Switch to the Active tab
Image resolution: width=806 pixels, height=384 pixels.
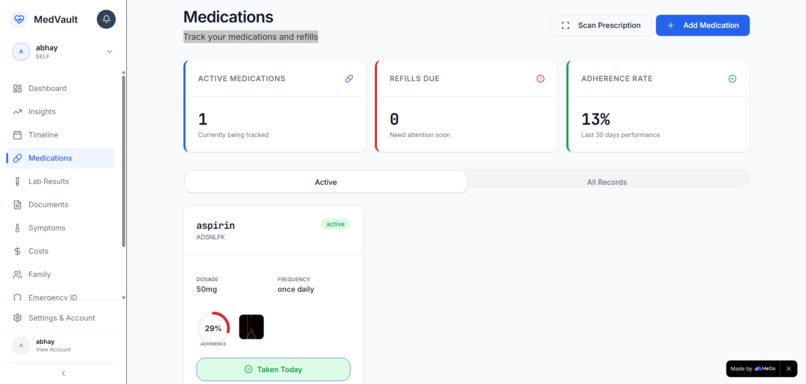[326, 182]
